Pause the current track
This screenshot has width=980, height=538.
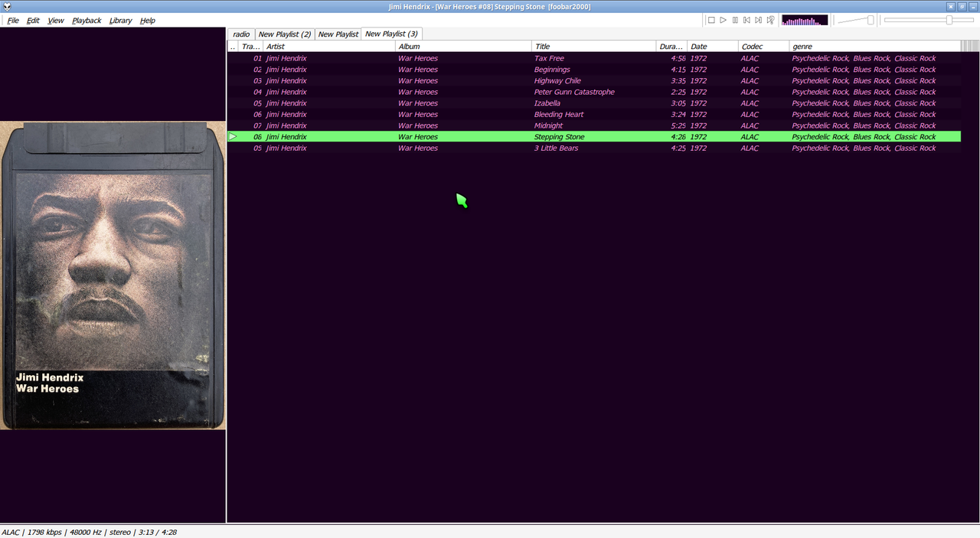[x=735, y=20]
